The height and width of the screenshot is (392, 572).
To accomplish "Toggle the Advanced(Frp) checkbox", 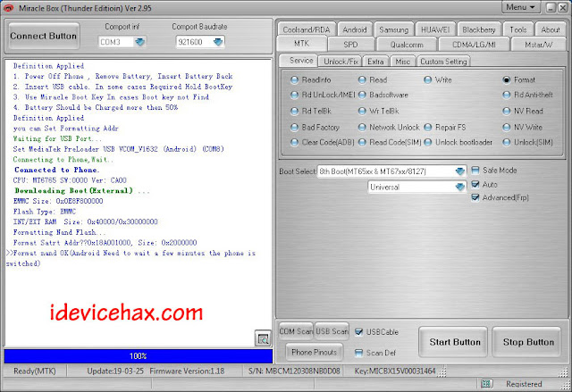I will coord(475,197).
